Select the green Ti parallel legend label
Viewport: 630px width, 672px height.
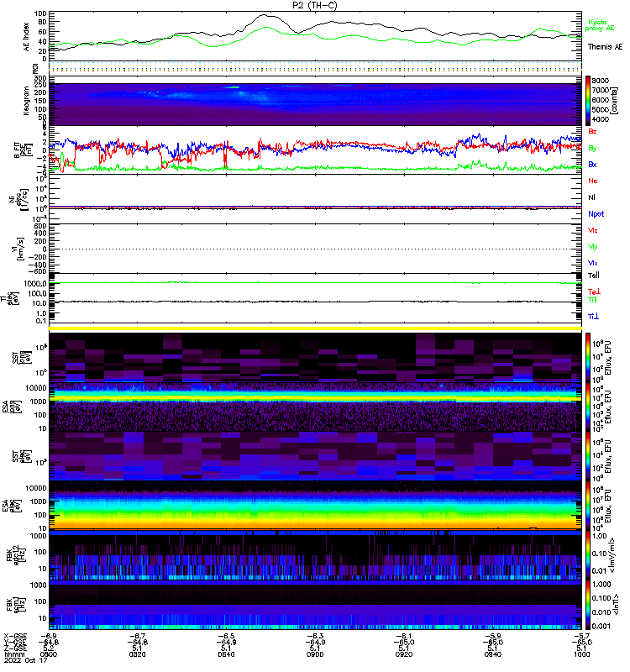click(592, 300)
